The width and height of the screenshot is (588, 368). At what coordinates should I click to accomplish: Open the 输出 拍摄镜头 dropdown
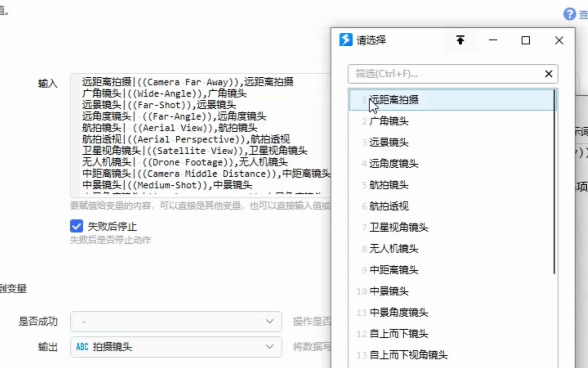tap(176, 347)
